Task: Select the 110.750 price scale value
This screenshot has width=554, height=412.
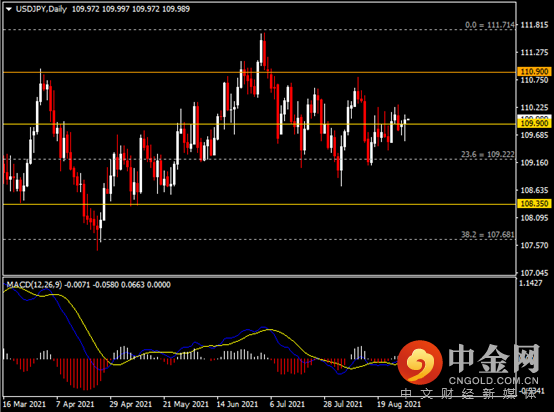Action: coord(534,80)
